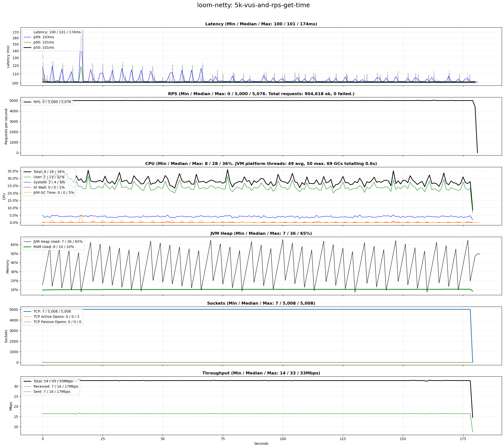504x448 pixels.
Task: Click the p99 legend entry in Latency chart
Action: 44,37
